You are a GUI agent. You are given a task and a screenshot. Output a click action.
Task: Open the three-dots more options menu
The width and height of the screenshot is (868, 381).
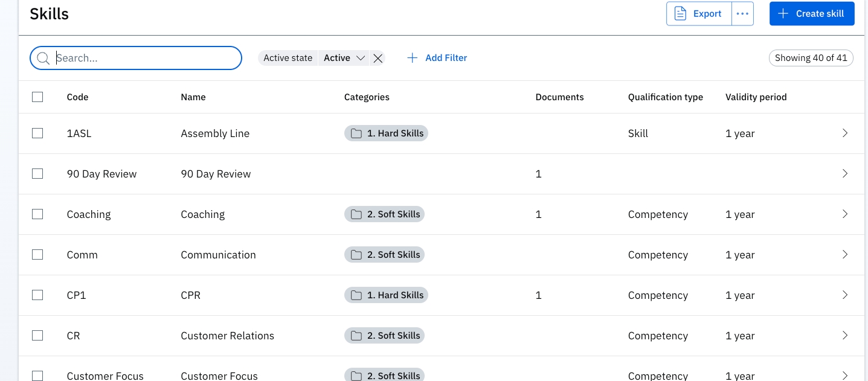742,14
